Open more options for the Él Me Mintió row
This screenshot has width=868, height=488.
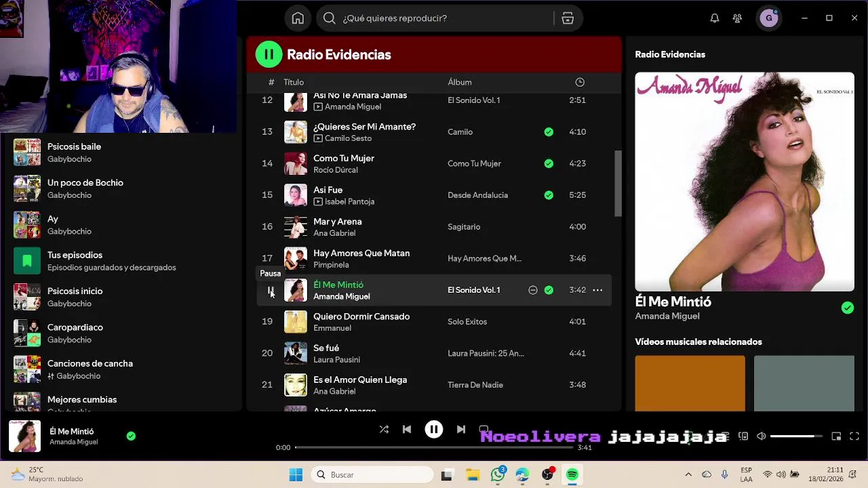click(597, 290)
